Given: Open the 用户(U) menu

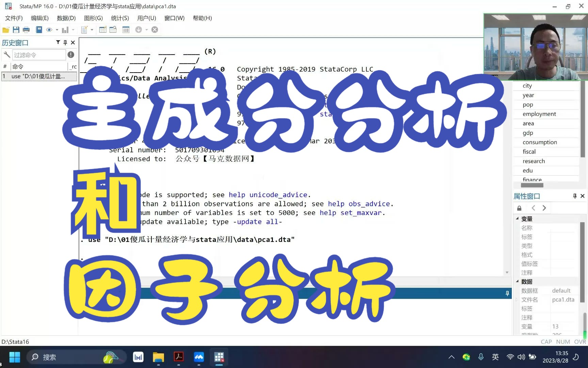Looking at the screenshot, I should point(147,18).
